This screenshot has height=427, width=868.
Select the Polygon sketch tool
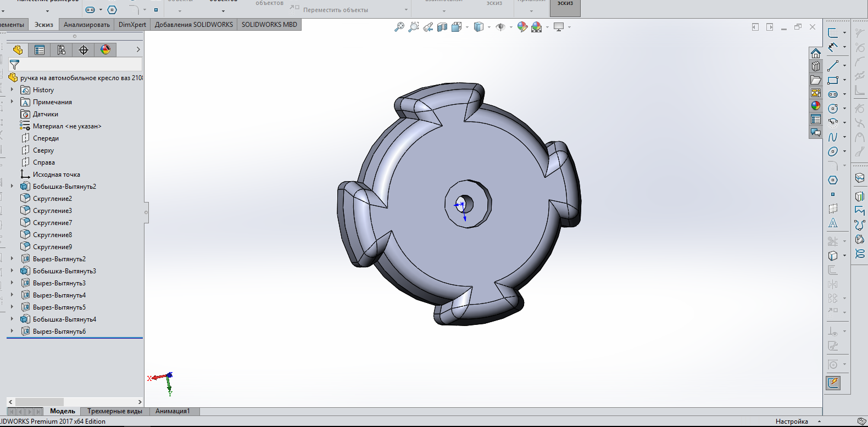pyautogui.click(x=833, y=180)
